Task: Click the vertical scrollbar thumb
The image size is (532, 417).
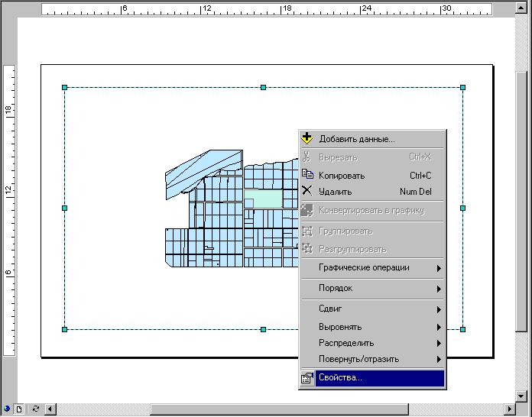Action: tap(521, 202)
